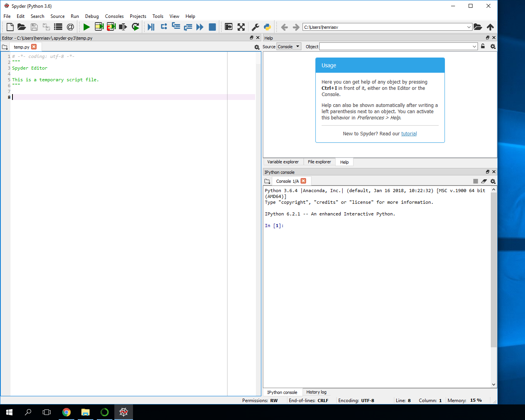Expand the Object combo box dropdown arrow
This screenshot has width=525, height=420.
pos(474,47)
